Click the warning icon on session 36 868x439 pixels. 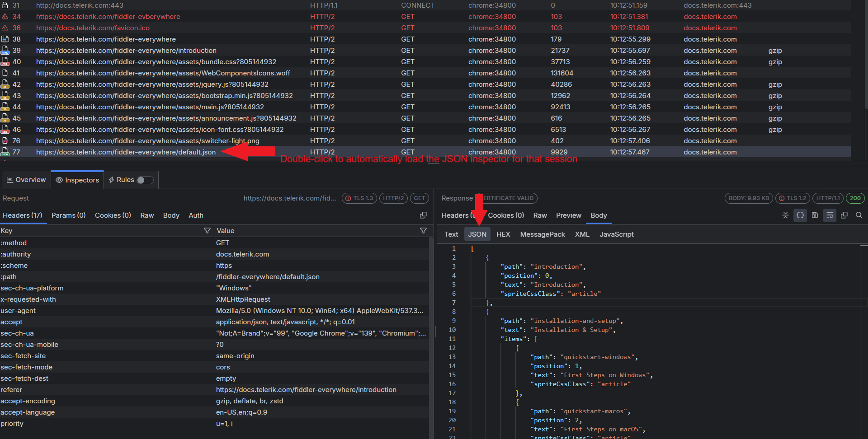click(x=5, y=28)
